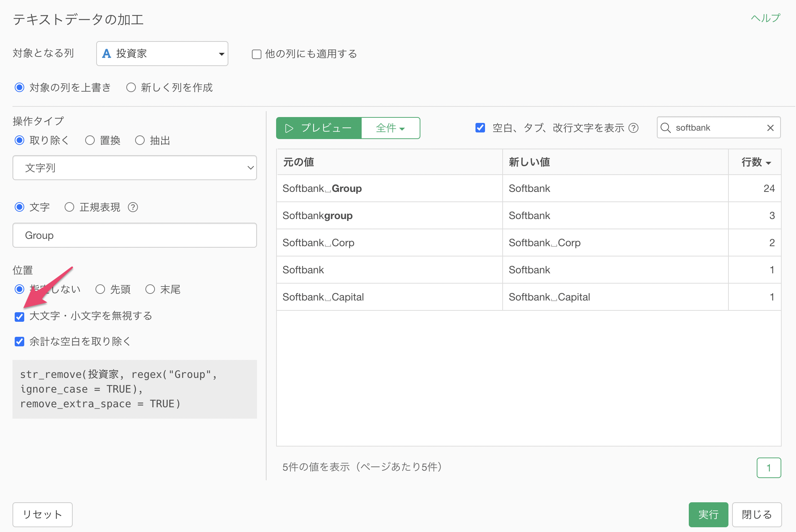Click help icon beside 改行文字を表示
Image resolution: width=796 pixels, height=532 pixels.
(x=634, y=128)
